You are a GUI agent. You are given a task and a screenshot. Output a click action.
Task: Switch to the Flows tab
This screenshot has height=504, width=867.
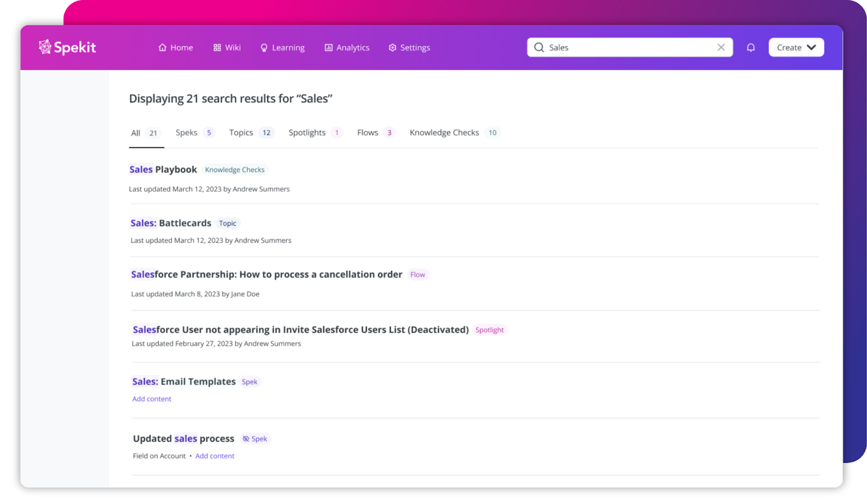pyautogui.click(x=376, y=133)
